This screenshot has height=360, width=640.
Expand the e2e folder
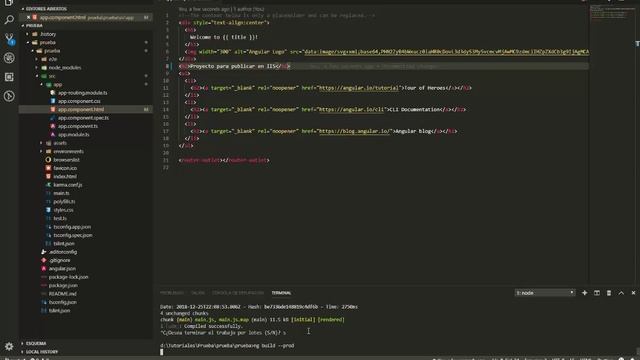(53, 59)
